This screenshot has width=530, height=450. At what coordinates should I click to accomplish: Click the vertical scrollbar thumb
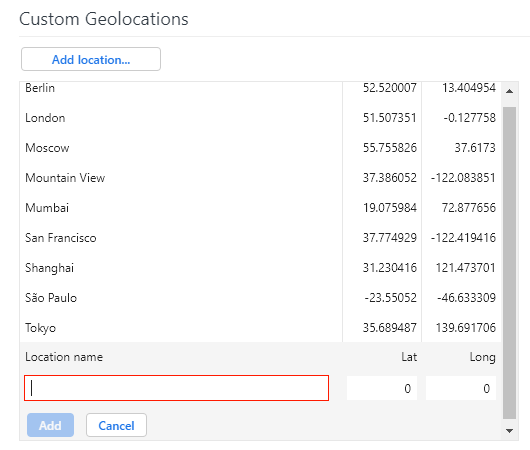coord(510,263)
